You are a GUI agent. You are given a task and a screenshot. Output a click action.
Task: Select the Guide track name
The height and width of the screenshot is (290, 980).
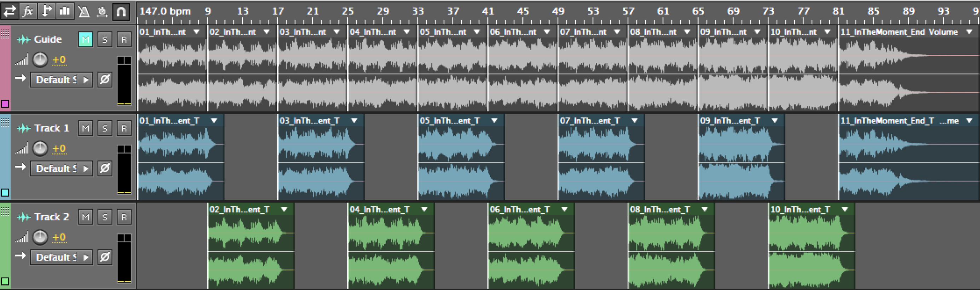coord(48,39)
